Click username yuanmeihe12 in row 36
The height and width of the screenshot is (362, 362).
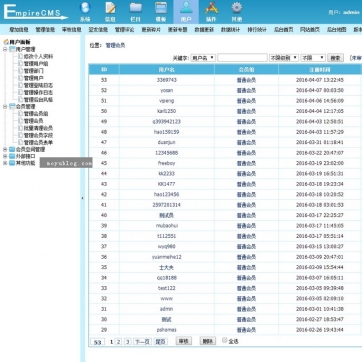click(166, 257)
